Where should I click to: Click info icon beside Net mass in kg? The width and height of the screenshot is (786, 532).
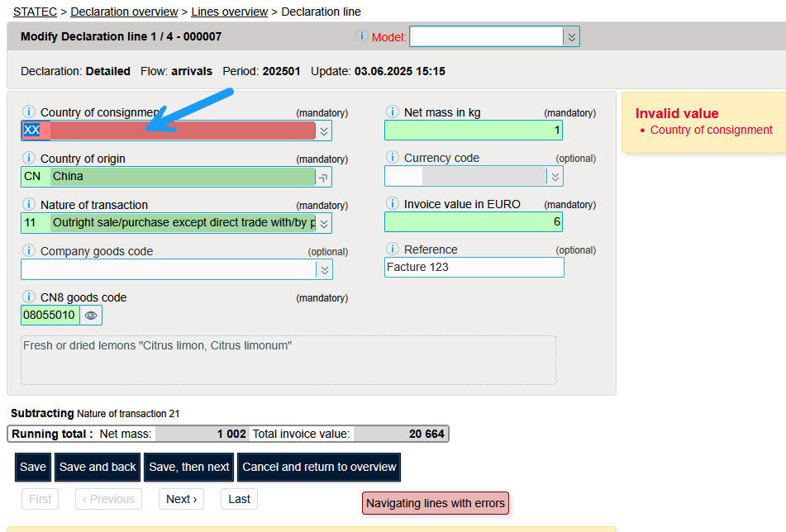(392, 112)
